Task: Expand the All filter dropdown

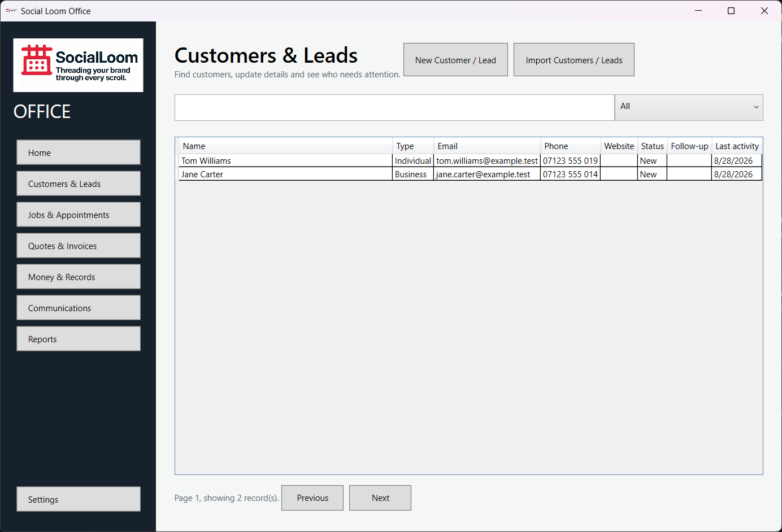Action: pyautogui.click(x=689, y=107)
